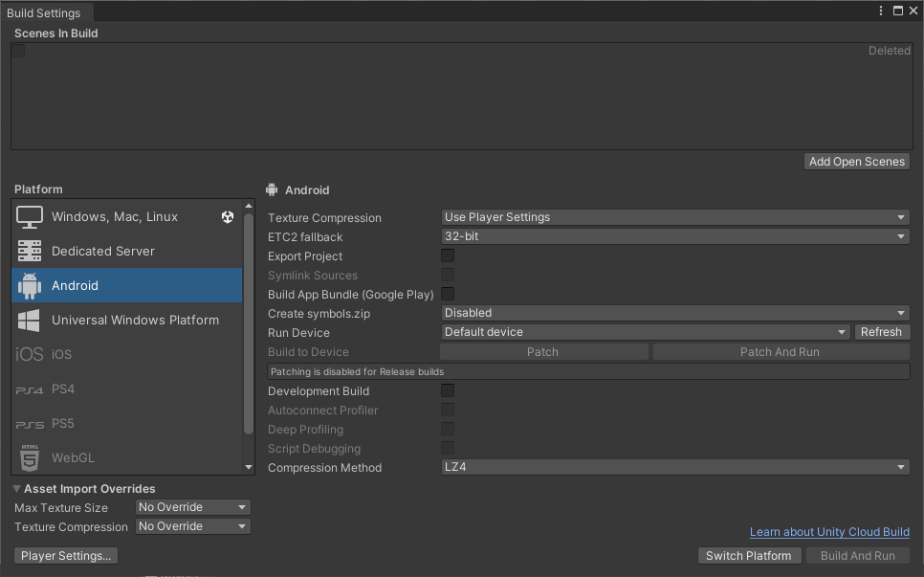Select the WebGL HTML5 icon

coord(30,458)
